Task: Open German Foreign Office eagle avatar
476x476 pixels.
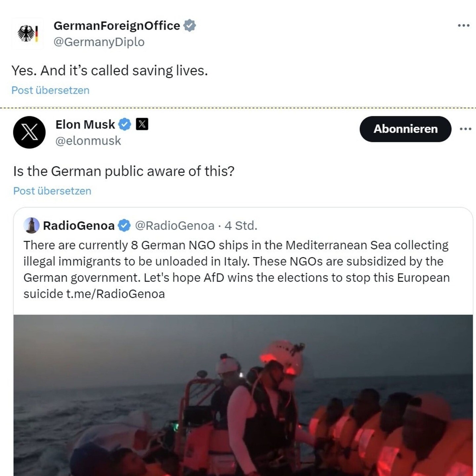Action: [x=28, y=34]
